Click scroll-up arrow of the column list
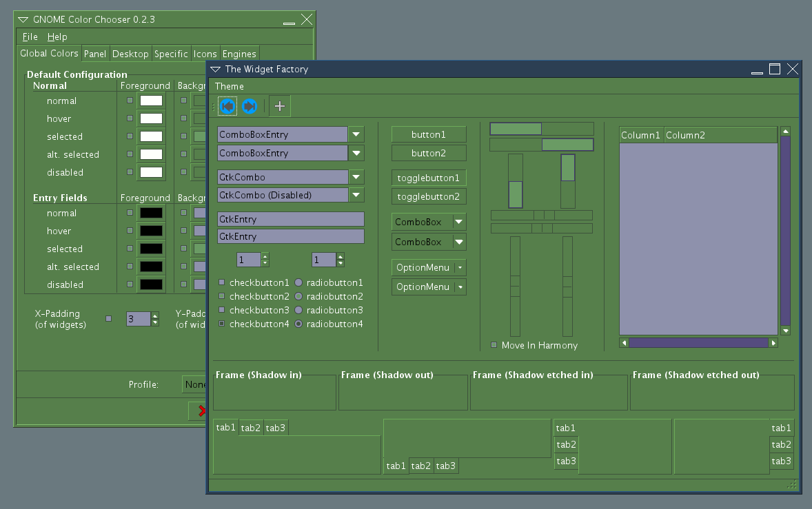 [786, 132]
